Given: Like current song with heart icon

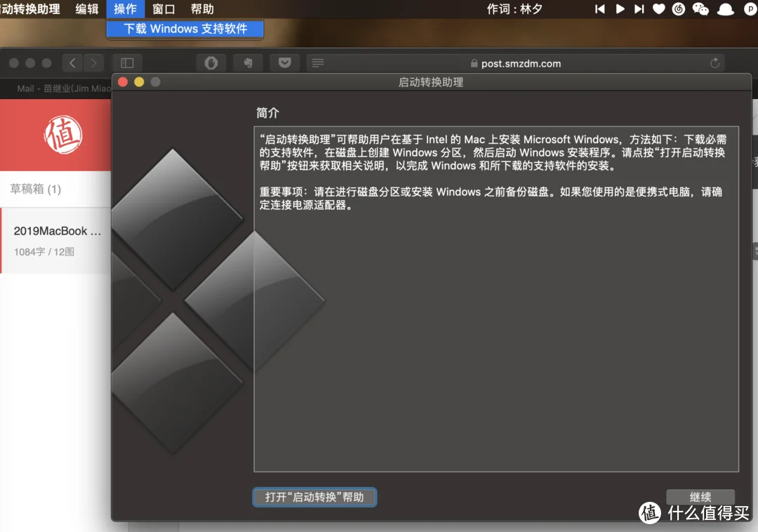Looking at the screenshot, I should tap(658, 9).
